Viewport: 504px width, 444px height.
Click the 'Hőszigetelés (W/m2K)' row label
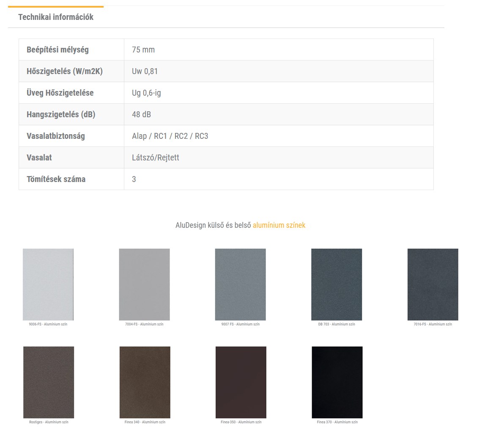[65, 72]
